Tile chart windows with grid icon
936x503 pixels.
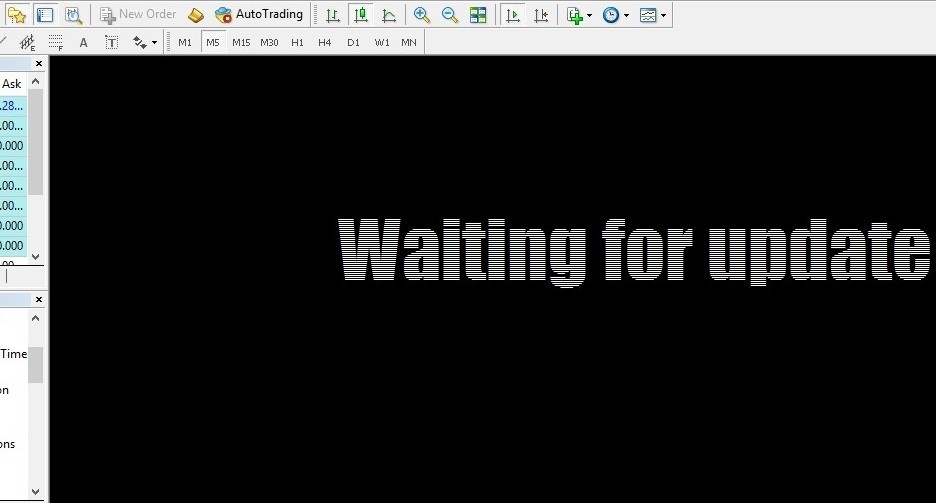478,15
